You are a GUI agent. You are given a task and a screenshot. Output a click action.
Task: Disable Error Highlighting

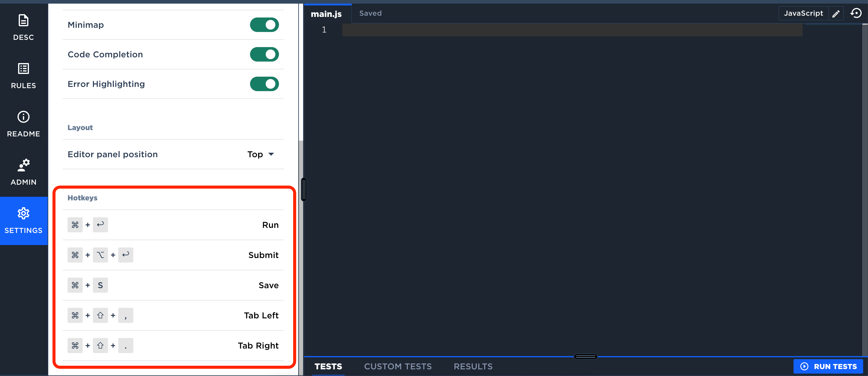(264, 84)
